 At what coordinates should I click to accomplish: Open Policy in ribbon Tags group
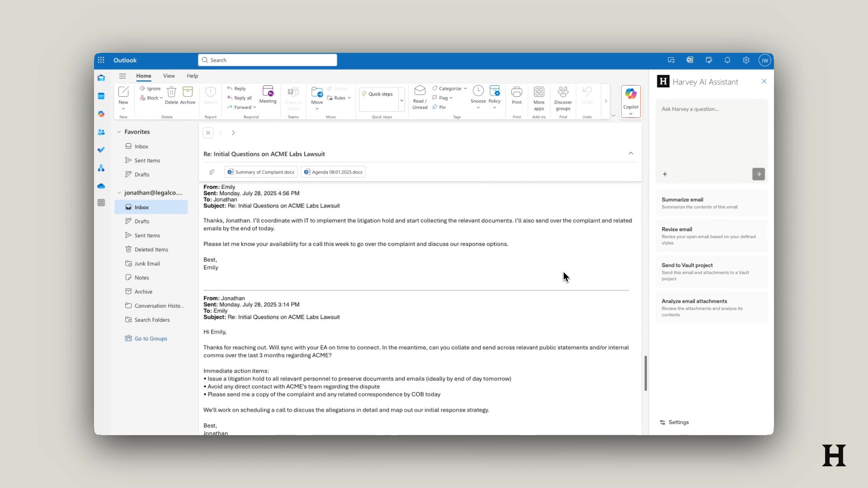[495, 94]
